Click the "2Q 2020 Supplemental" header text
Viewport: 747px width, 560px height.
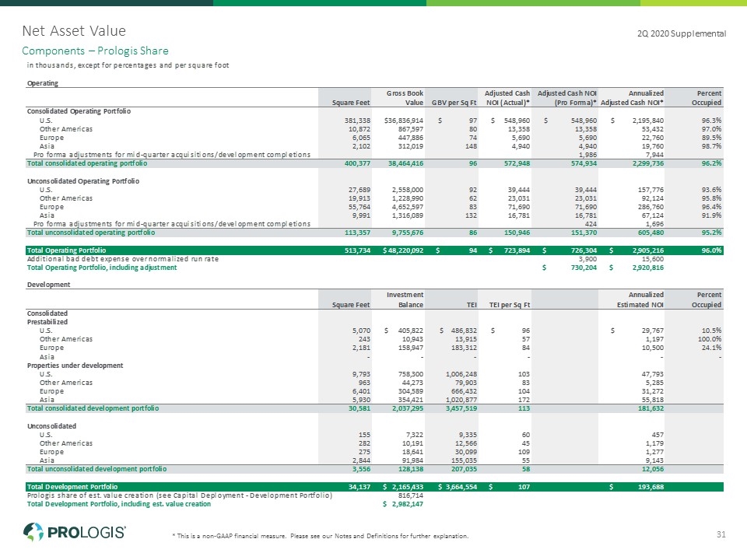coord(682,33)
